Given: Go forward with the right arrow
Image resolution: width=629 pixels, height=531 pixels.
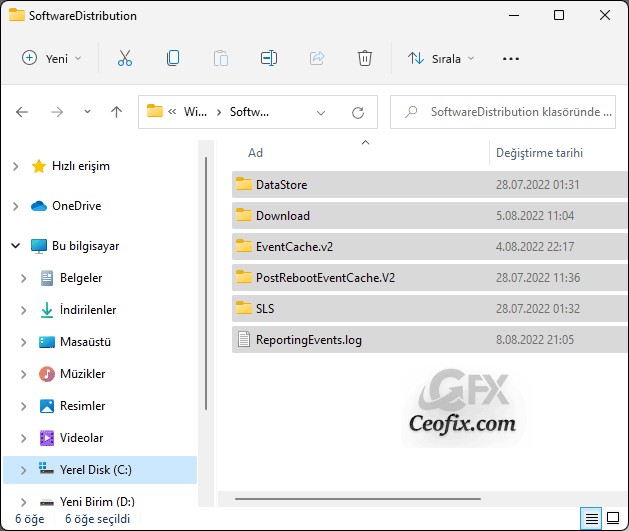Looking at the screenshot, I should [x=57, y=112].
